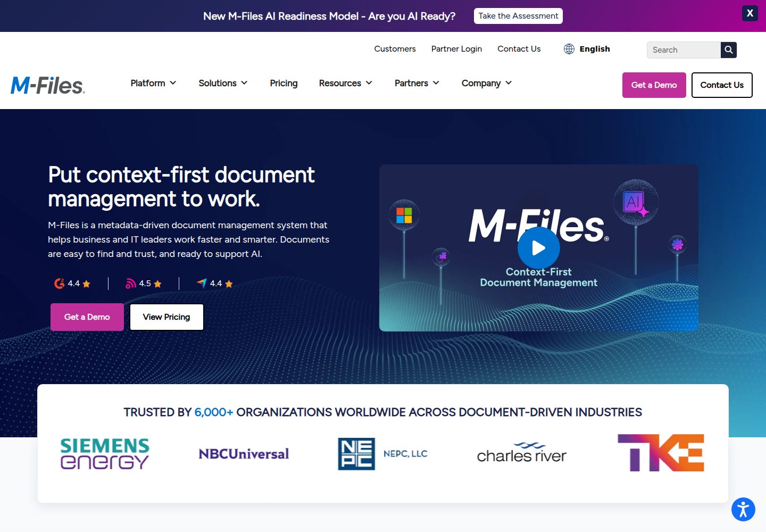The image size is (766, 532).
Task: Click the hero Get a Demo button
Action: pos(87,317)
